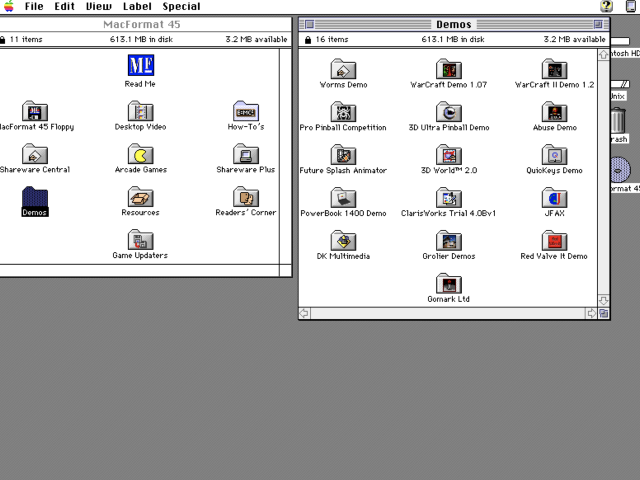Open the Label menu
The image size is (640, 480).
pyautogui.click(x=137, y=7)
